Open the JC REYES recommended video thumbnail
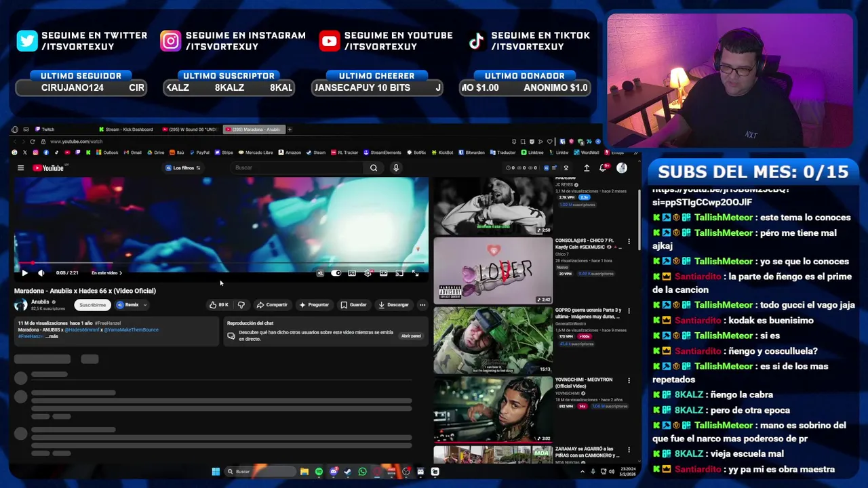Image resolution: width=868 pixels, height=488 pixels. tap(493, 206)
